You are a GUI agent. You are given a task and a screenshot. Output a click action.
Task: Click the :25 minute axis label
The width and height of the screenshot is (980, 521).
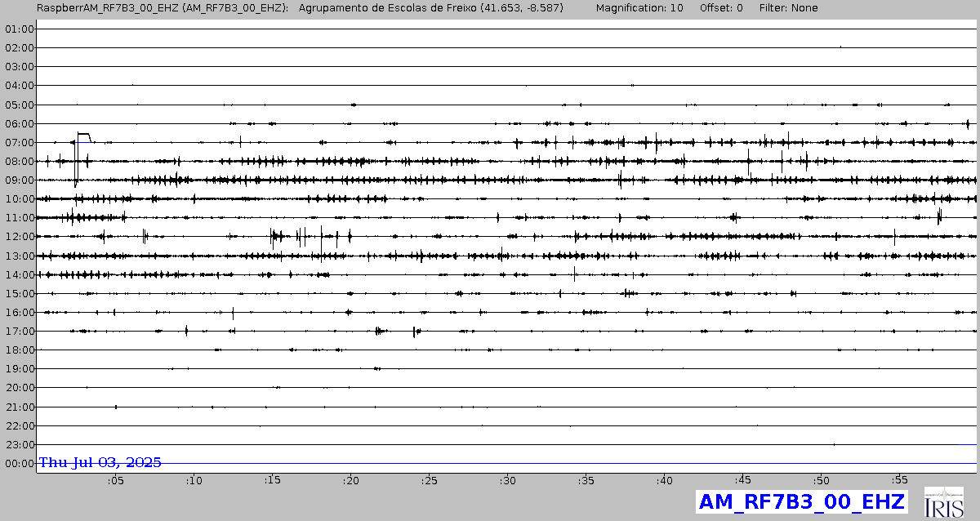(x=429, y=480)
